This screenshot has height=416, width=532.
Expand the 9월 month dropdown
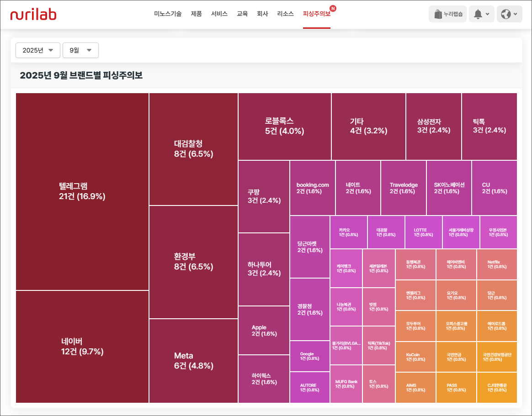pyautogui.click(x=80, y=50)
